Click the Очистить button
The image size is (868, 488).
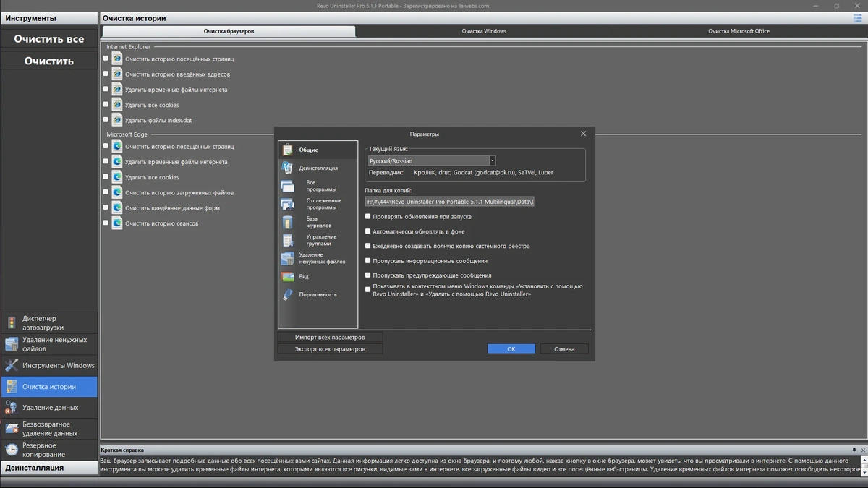click(x=49, y=61)
